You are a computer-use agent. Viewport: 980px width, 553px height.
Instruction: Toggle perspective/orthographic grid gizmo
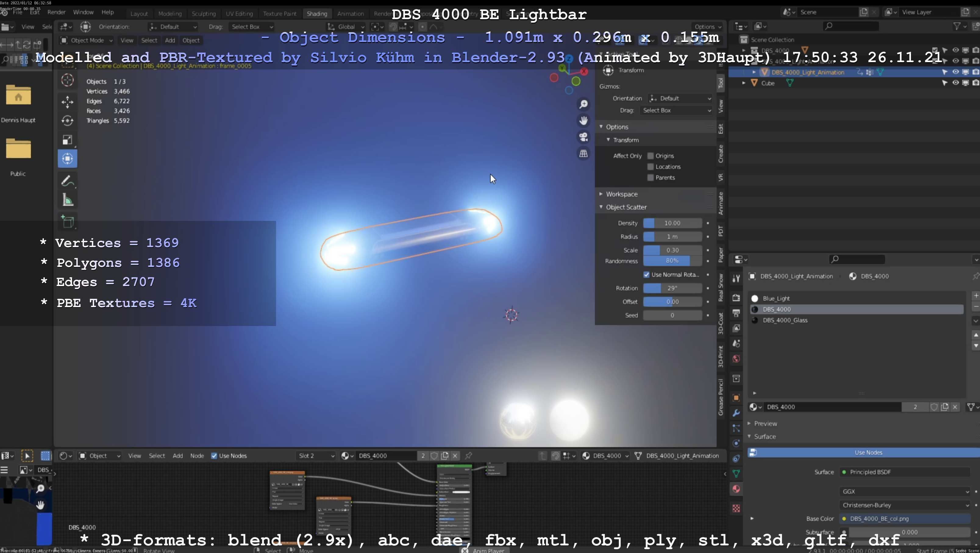tap(583, 154)
